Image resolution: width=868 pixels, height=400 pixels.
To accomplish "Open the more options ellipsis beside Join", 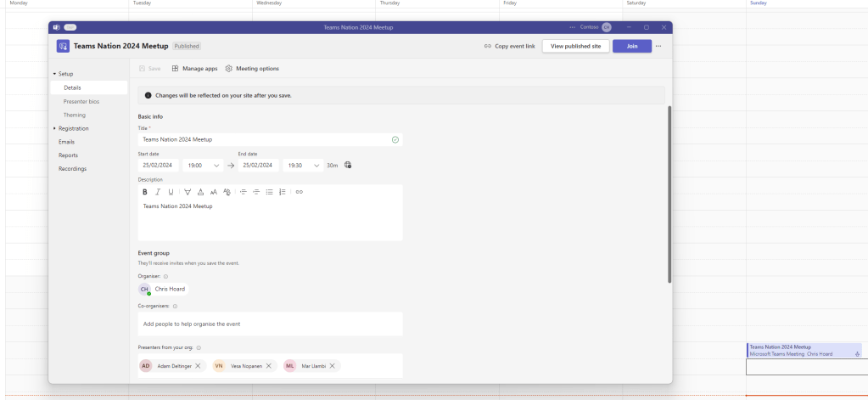I will [658, 46].
